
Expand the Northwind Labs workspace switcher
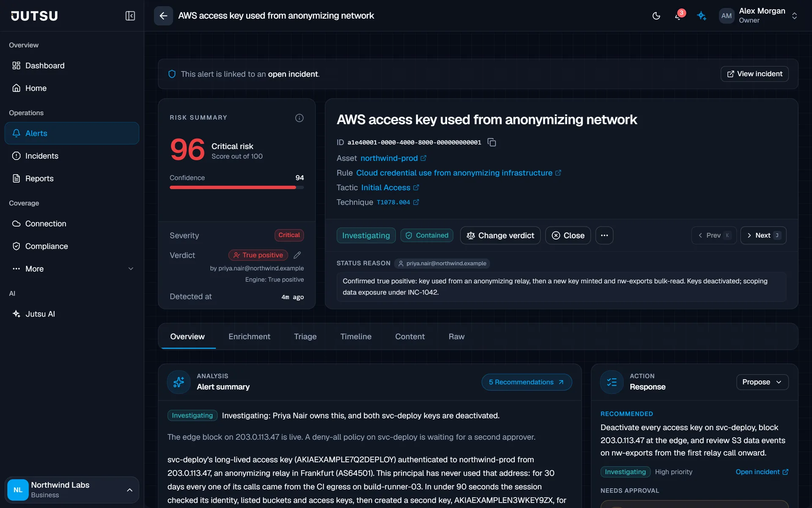tap(72, 490)
